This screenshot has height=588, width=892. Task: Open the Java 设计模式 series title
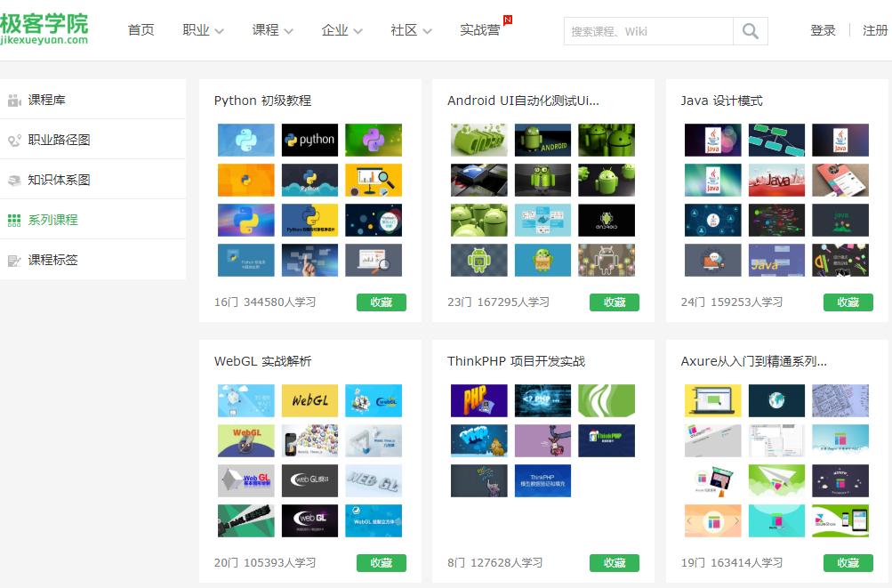click(x=721, y=101)
